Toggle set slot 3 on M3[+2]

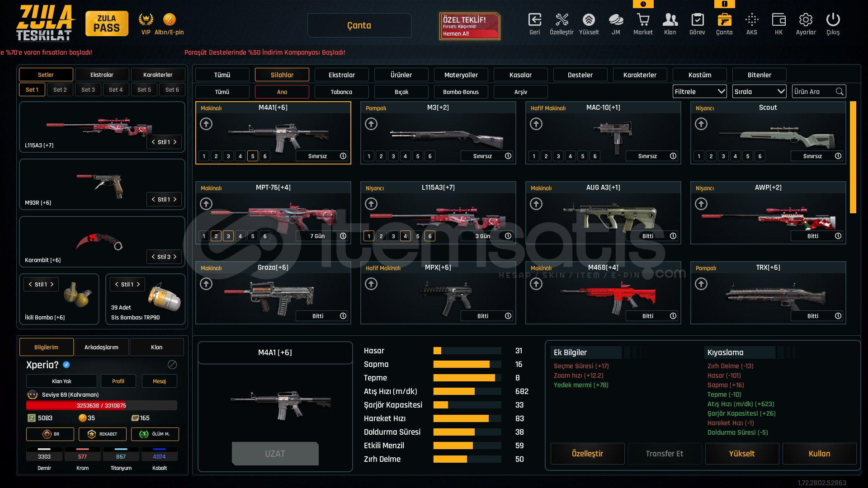(393, 156)
